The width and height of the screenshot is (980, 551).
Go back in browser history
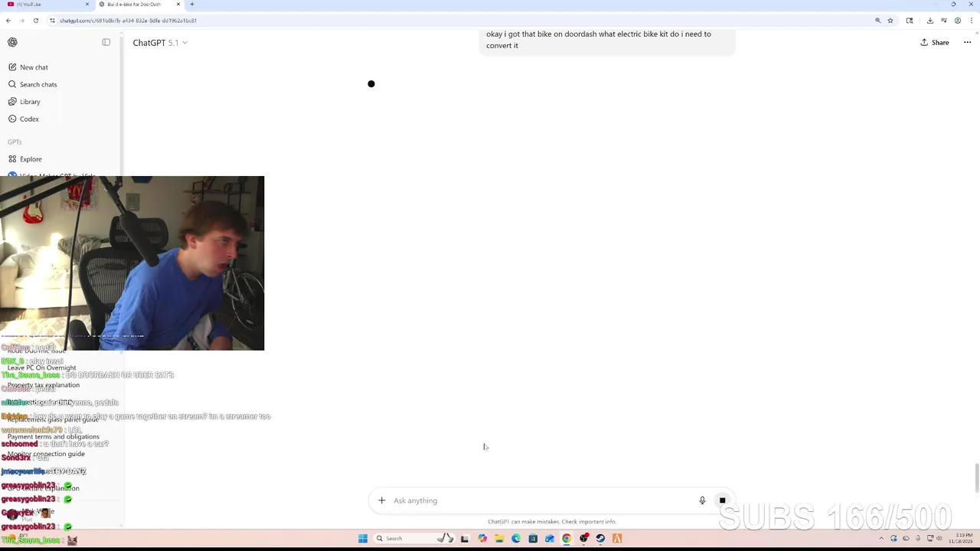(x=8, y=21)
